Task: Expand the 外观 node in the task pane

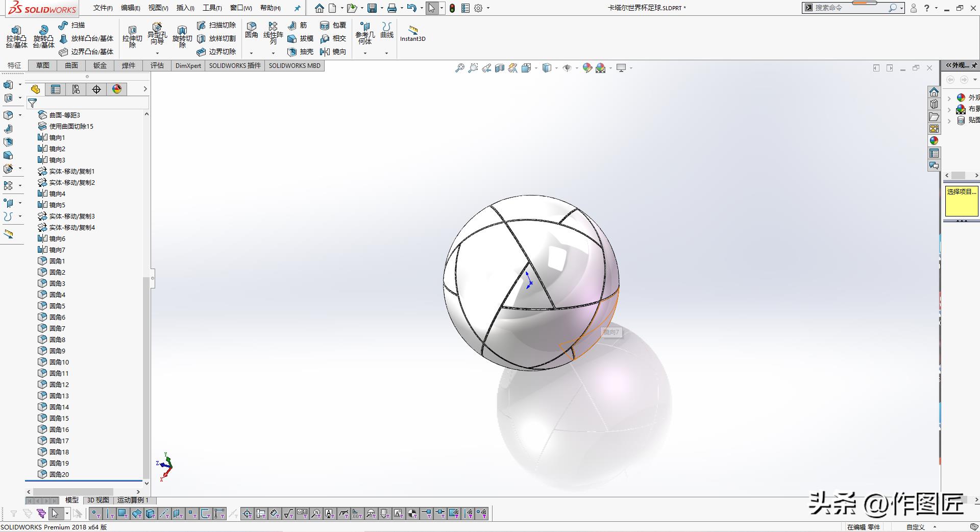Action: click(949, 98)
